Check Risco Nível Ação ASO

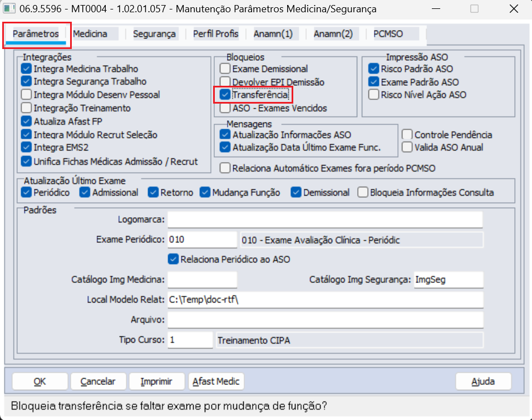(375, 95)
